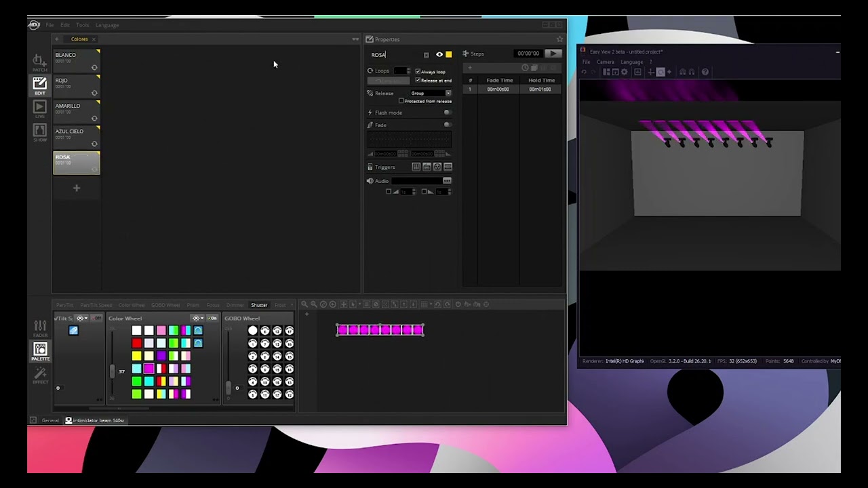Select the AMARILLO scene
Viewport: 868px width, 488px height.
77,111
